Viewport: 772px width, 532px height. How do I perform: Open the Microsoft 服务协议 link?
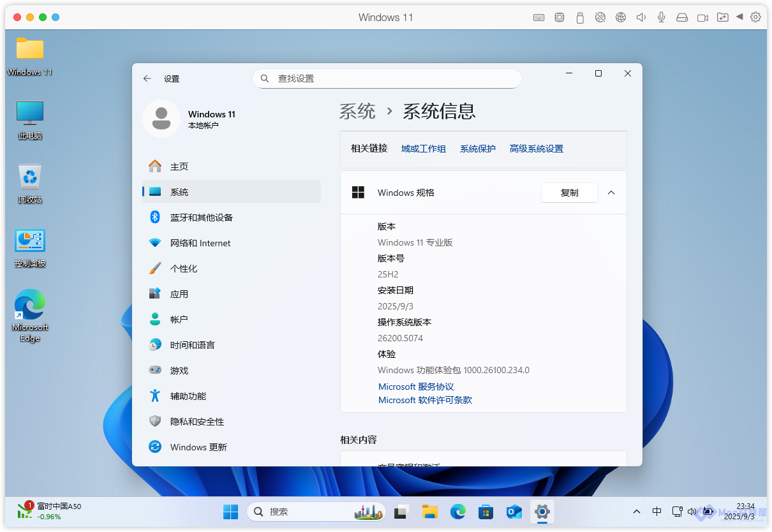click(x=416, y=387)
